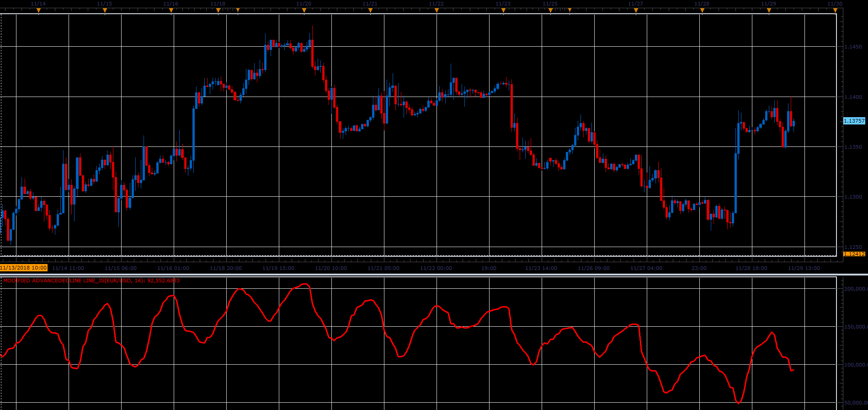This screenshot has width=868, height=410.
Task: Click the orange marker under 11/25
Action: pos(550,10)
